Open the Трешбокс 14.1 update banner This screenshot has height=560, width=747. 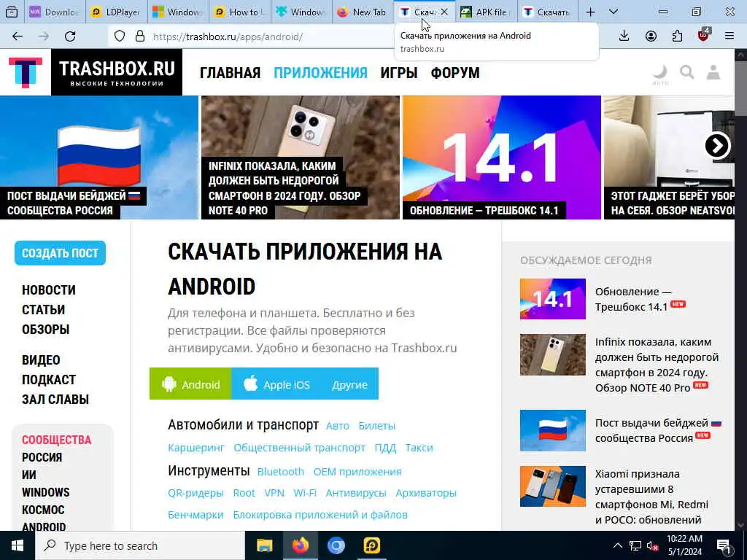(502, 157)
